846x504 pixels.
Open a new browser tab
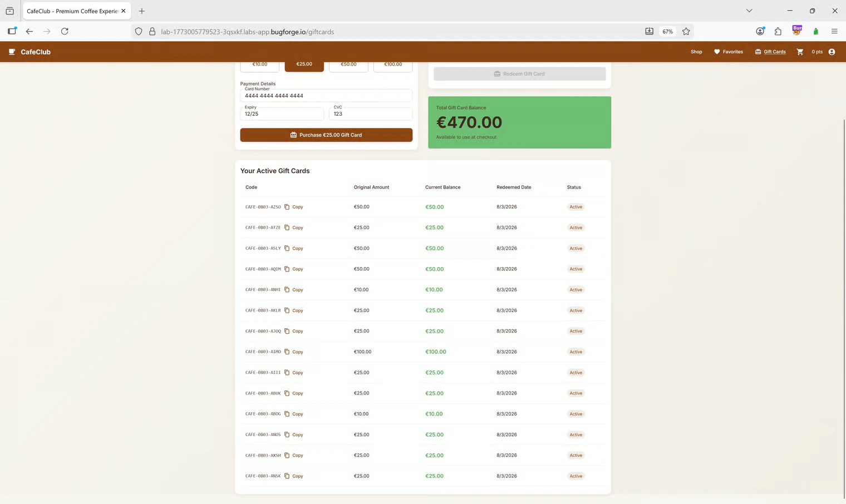(x=142, y=11)
